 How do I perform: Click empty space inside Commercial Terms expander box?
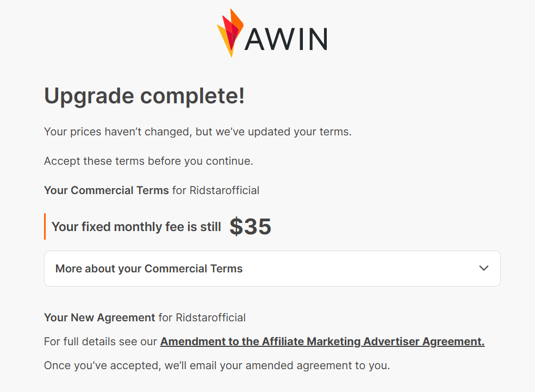(x=359, y=269)
